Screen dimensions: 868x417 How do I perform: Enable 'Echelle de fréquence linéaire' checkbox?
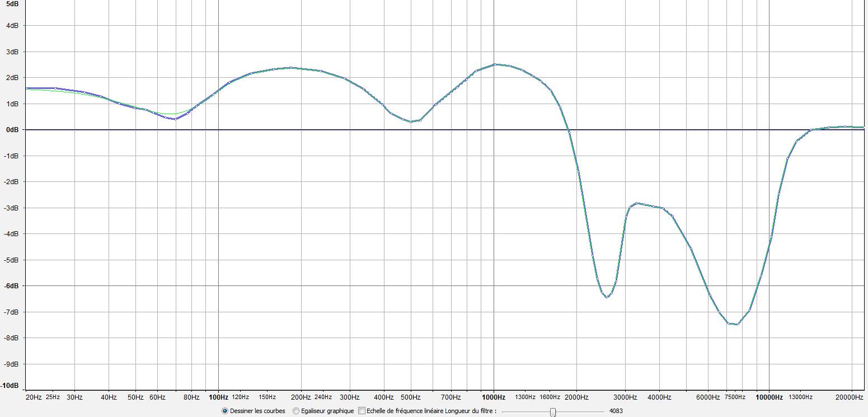point(362,411)
